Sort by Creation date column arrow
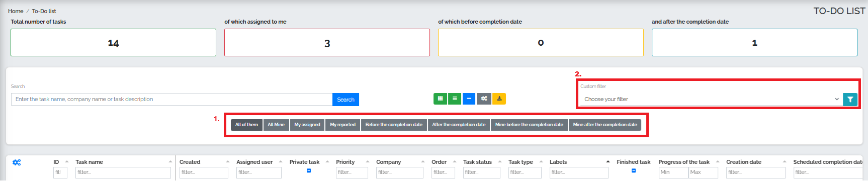The height and width of the screenshot is (181, 868). (x=785, y=162)
